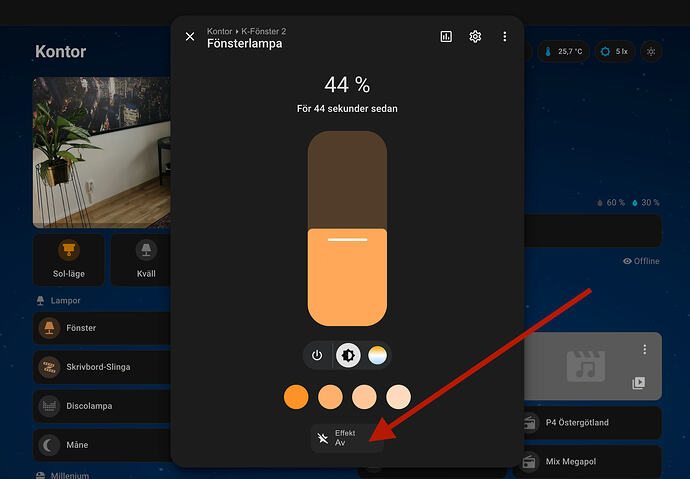Click the 44 % brightness value text

347,84
